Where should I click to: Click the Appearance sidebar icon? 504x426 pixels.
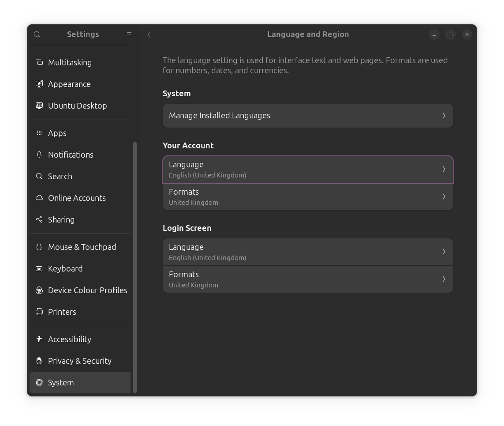[39, 84]
